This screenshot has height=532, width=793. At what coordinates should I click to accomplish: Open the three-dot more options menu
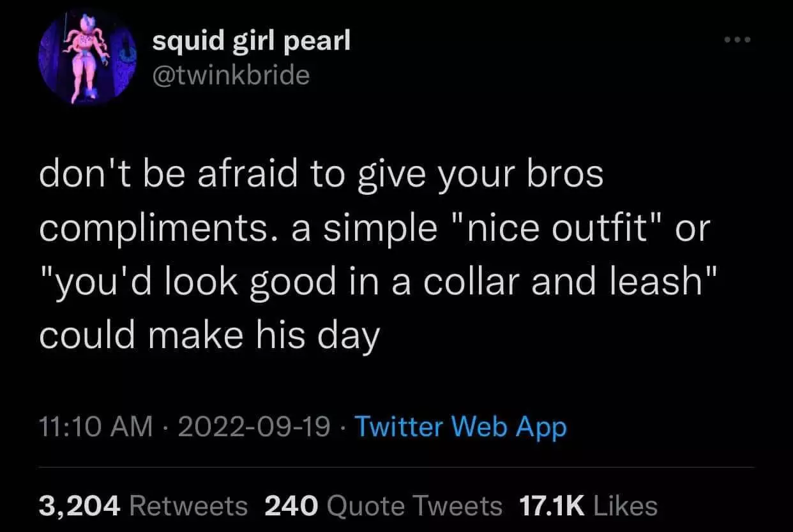739,40
